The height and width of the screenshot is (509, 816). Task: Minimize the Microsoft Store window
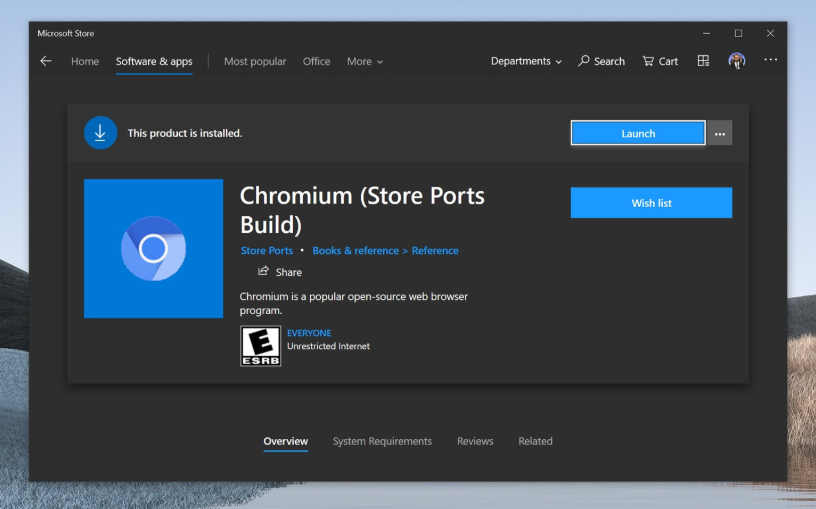(706, 33)
